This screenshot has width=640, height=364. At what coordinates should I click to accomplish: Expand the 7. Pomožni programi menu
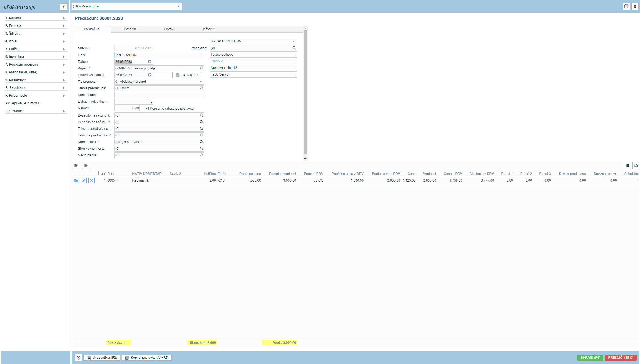click(36, 64)
